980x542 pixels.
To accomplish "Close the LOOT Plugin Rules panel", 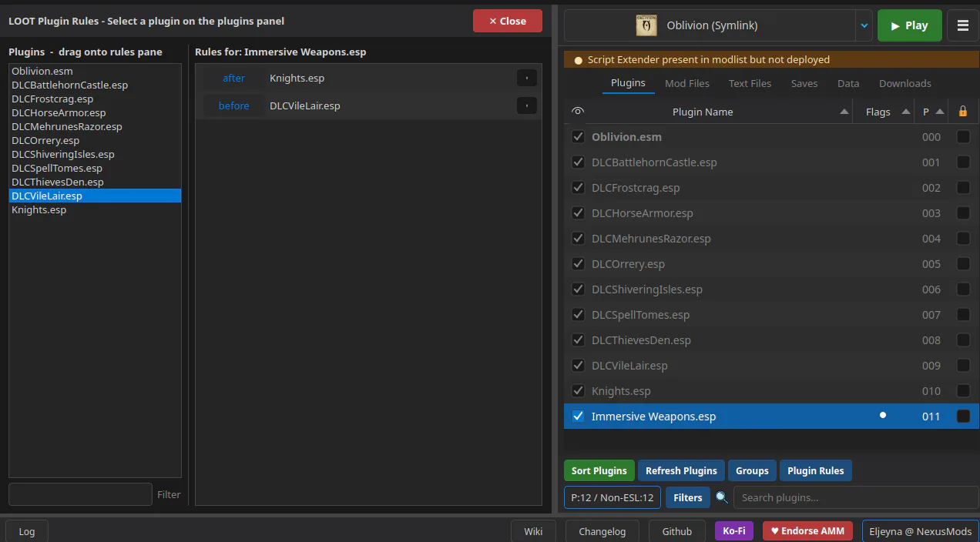I will coord(508,21).
